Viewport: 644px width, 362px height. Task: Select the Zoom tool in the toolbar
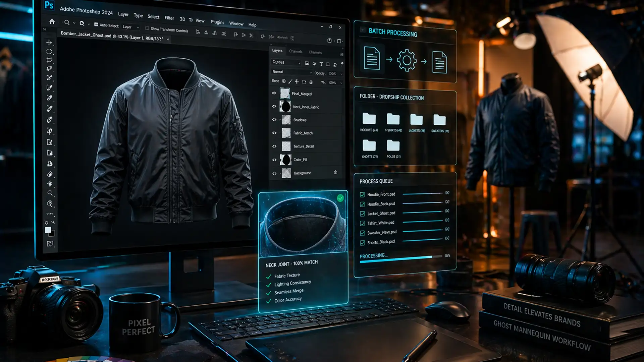50,193
